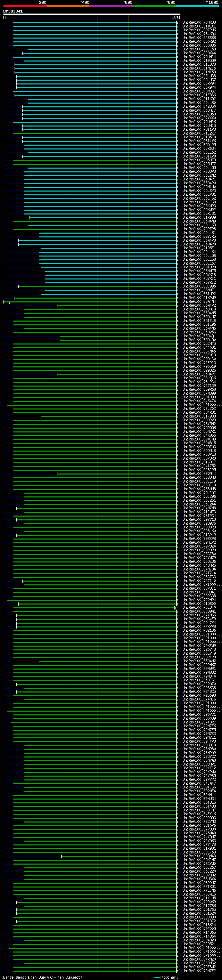Select the UniRef100_B3VH92 label

tap(199, 875)
